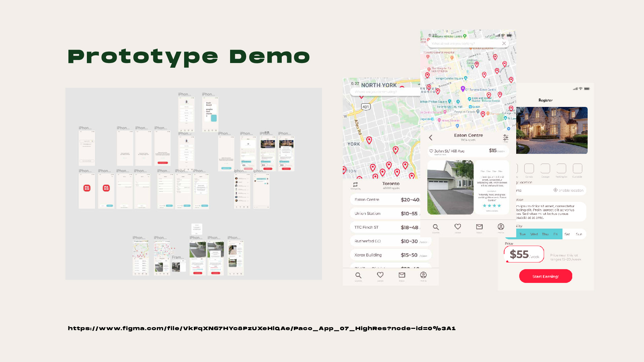The image size is (644, 362).
Task: Open the Figma file URL link
Action: pyautogui.click(x=262, y=328)
